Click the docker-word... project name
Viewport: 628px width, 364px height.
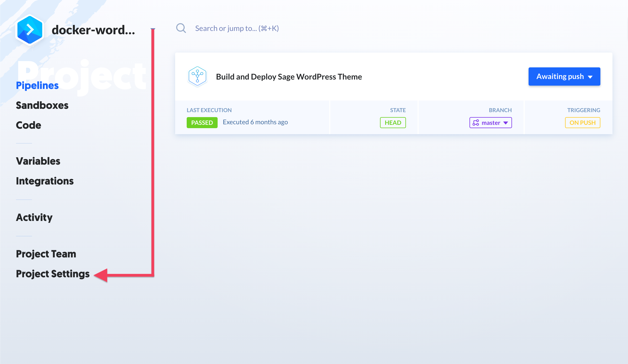pos(93,30)
